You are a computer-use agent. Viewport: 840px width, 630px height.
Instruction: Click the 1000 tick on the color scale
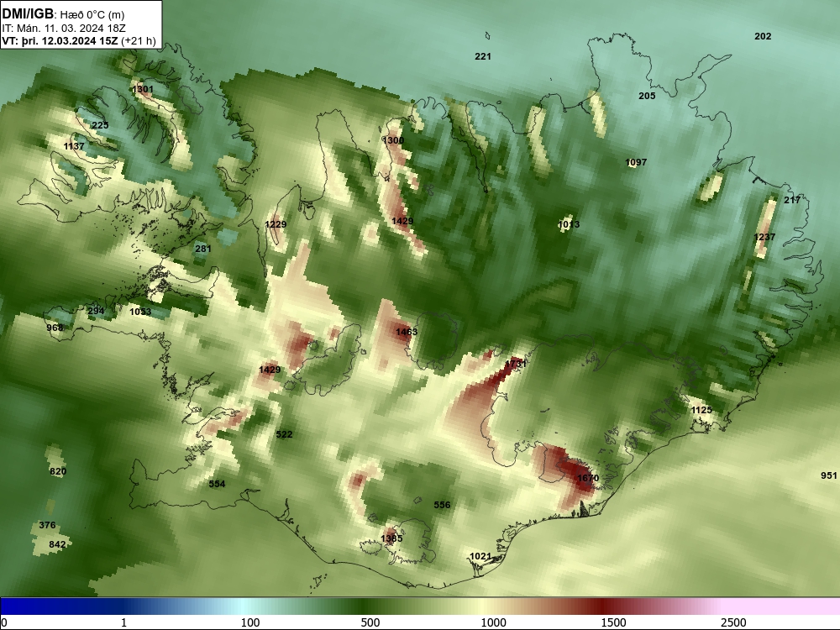(x=493, y=622)
